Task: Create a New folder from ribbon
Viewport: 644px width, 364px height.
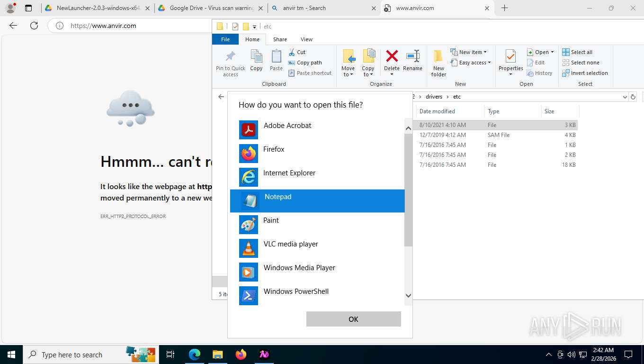Action: click(x=438, y=63)
